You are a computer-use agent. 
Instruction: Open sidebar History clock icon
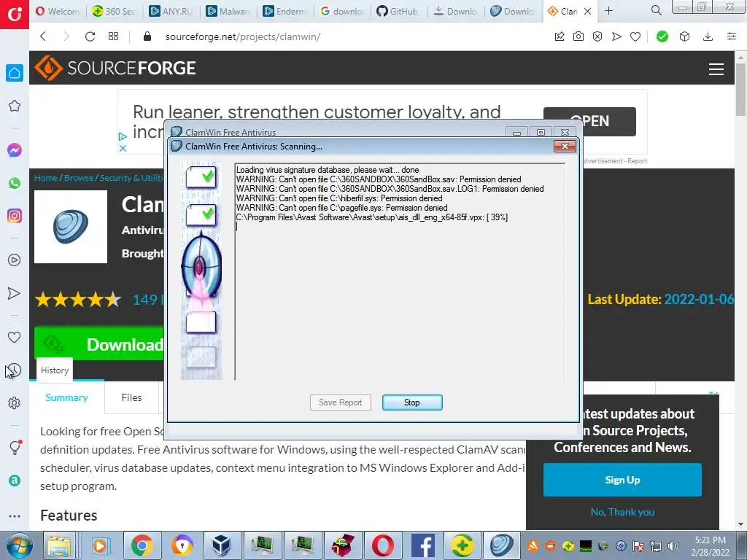click(15, 370)
